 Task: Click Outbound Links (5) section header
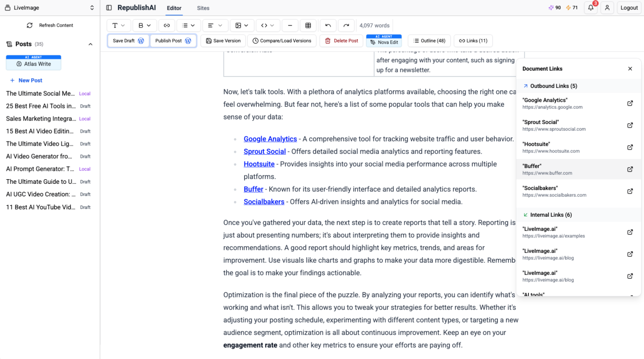[x=579, y=86]
